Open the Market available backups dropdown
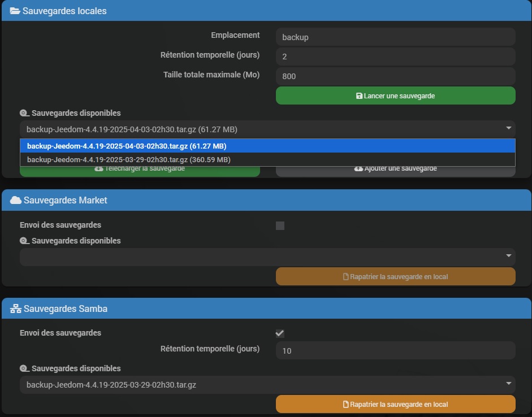 [267, 257]
